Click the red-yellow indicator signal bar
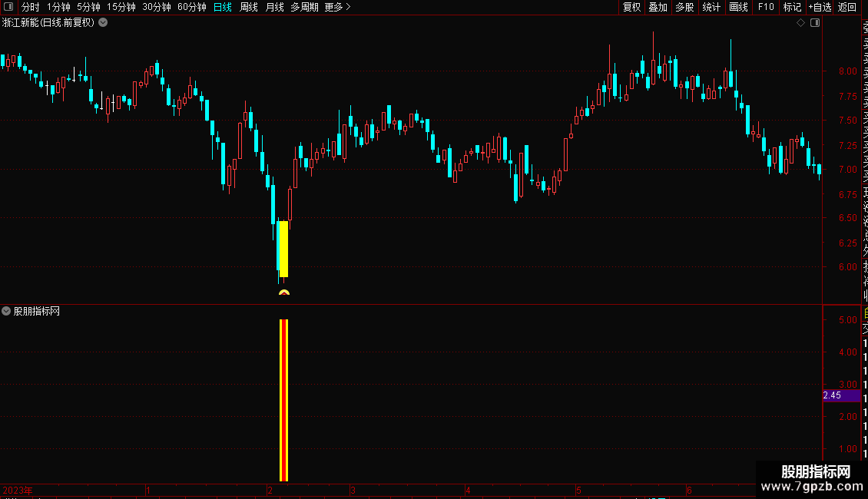The image size is (868, 499). click(x=284, y=400)
